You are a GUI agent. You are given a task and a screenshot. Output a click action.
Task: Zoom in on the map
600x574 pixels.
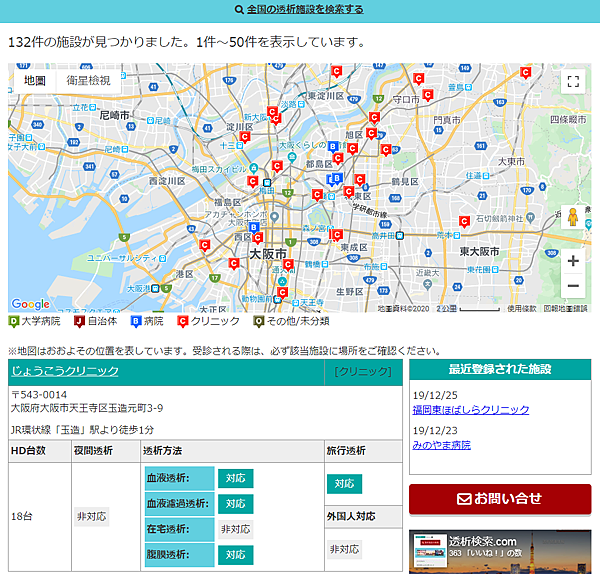[573, 261]
